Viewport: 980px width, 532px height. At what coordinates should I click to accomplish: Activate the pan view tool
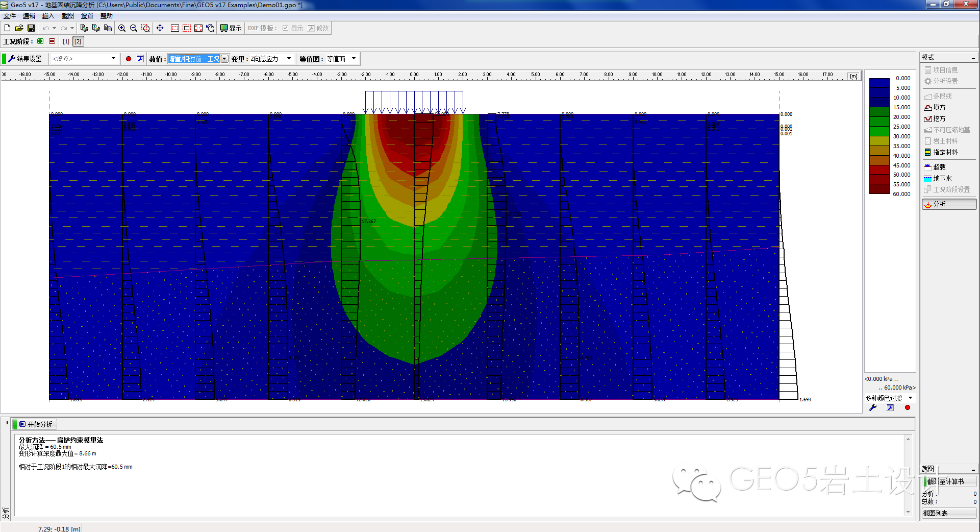click(x=160, y=28)
